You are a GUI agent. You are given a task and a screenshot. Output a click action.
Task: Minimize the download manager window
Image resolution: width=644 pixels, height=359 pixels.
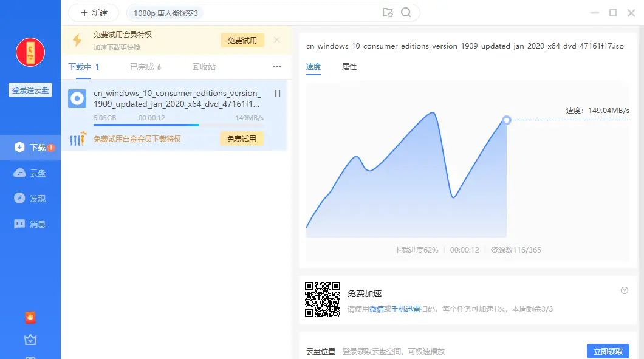594,13
